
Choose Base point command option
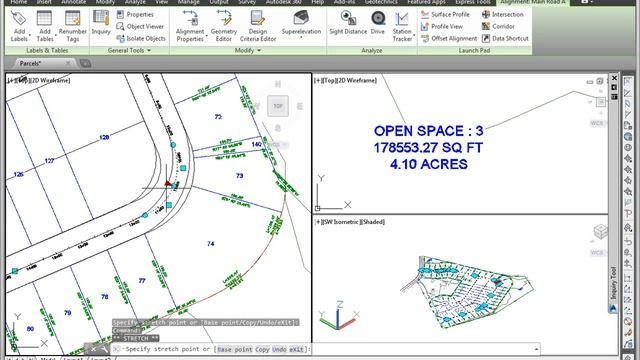[x=235, y=349]
